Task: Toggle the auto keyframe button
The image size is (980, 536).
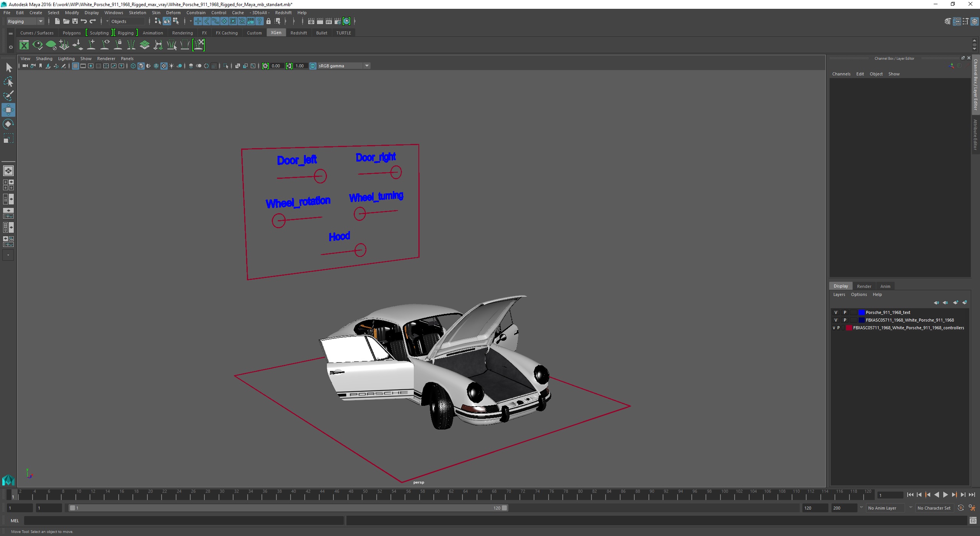Action: 960,508
